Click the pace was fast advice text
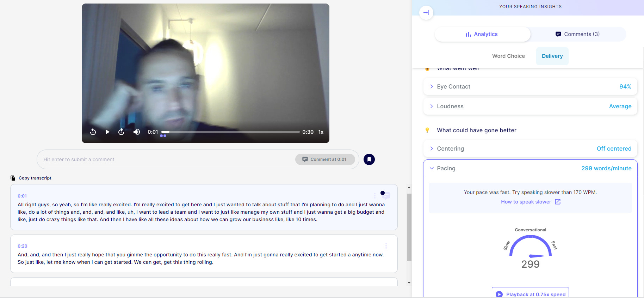The height and width of the screenshot is (298, 644). click(530, 192)
